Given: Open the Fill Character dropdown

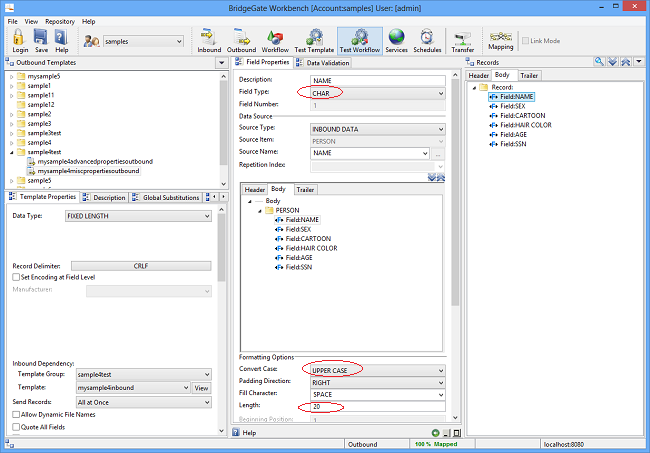Looking at the screenshot, I should [378, 395].
